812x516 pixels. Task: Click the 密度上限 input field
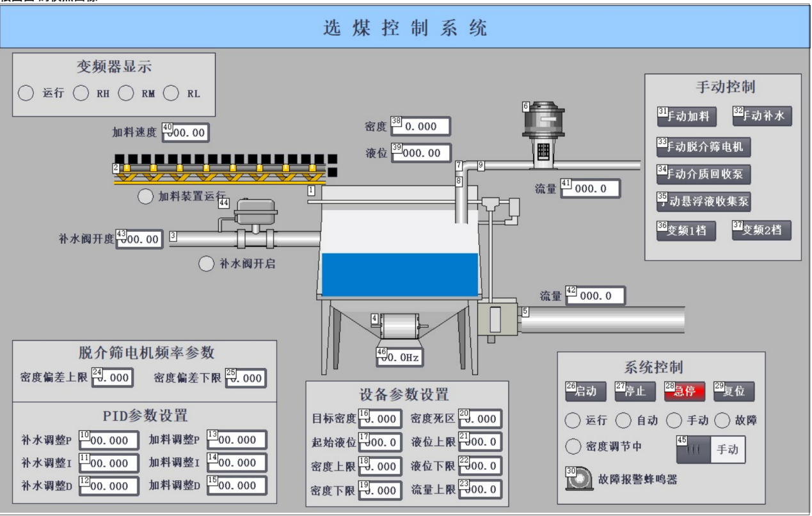[x=380, y=466]
